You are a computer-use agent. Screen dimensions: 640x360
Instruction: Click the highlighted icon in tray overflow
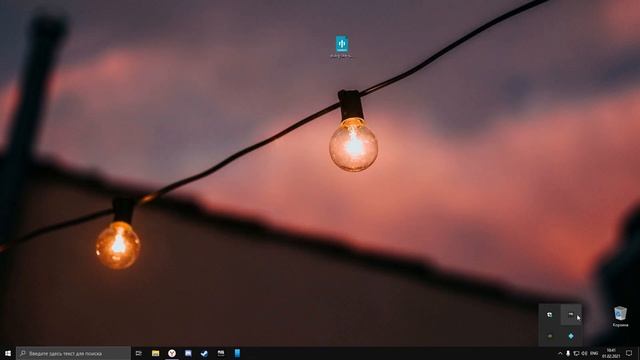coord(571,315)
